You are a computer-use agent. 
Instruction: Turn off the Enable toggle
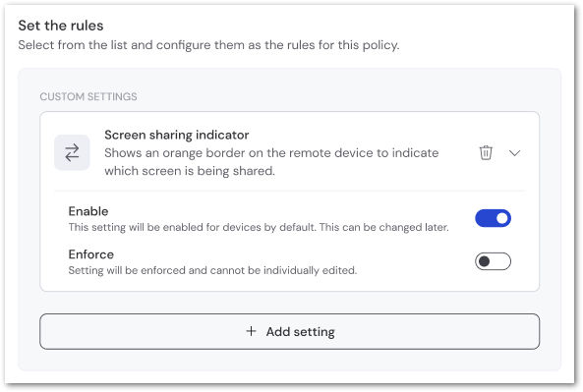493,218
